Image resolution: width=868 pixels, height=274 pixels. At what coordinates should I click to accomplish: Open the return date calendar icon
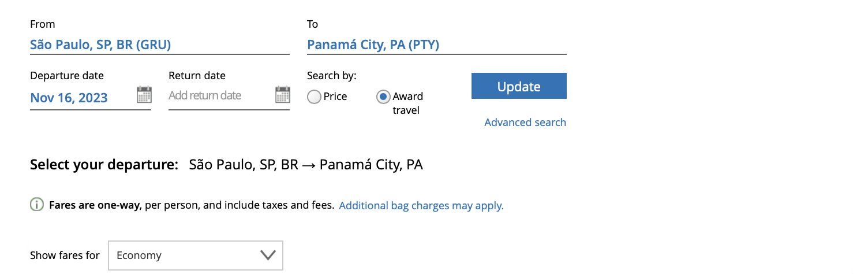click(283, 94)
